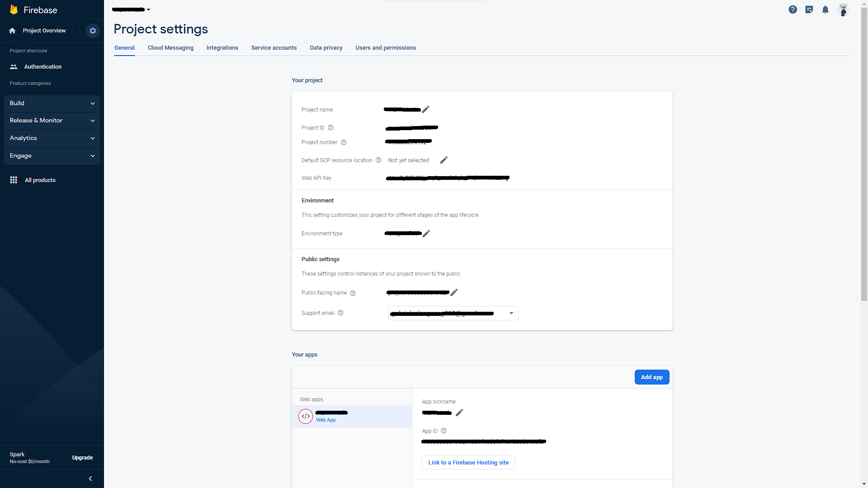Image resolution: width=868 pixels, height=488 pixels.
Task: Open Service accounts tab
Action: 274,48
